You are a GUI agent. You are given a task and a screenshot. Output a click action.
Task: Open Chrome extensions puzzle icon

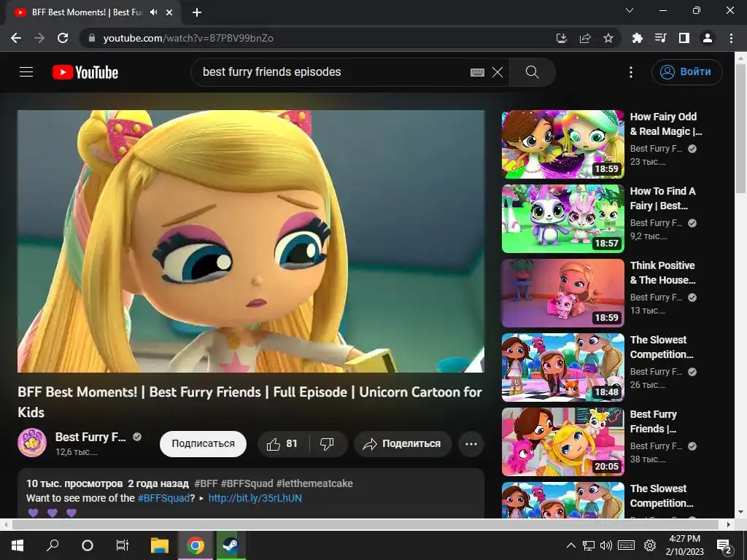click(638, 38)
